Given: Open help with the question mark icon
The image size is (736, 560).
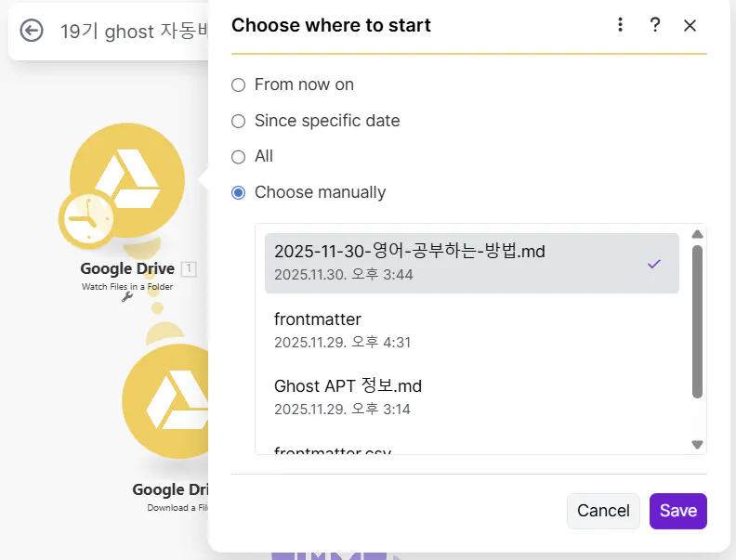Looking at the screenshot, I should (x=655, y=25).
